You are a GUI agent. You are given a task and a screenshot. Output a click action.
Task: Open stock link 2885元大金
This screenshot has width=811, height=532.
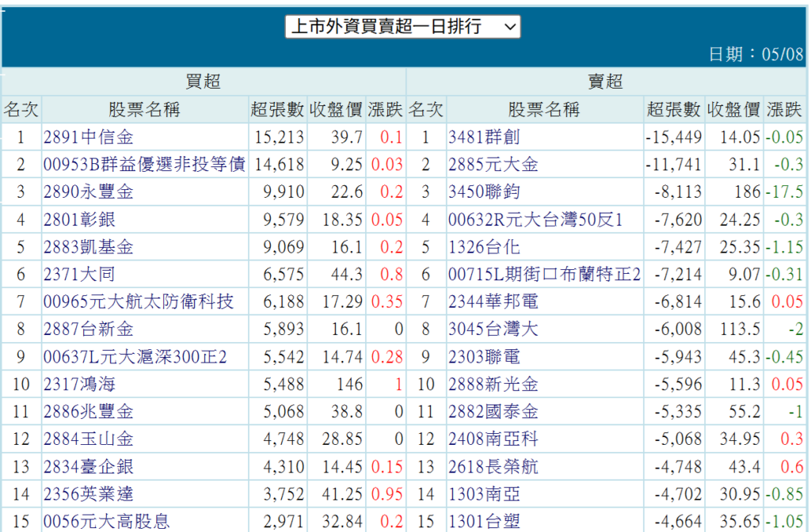(x=493, y=165)
